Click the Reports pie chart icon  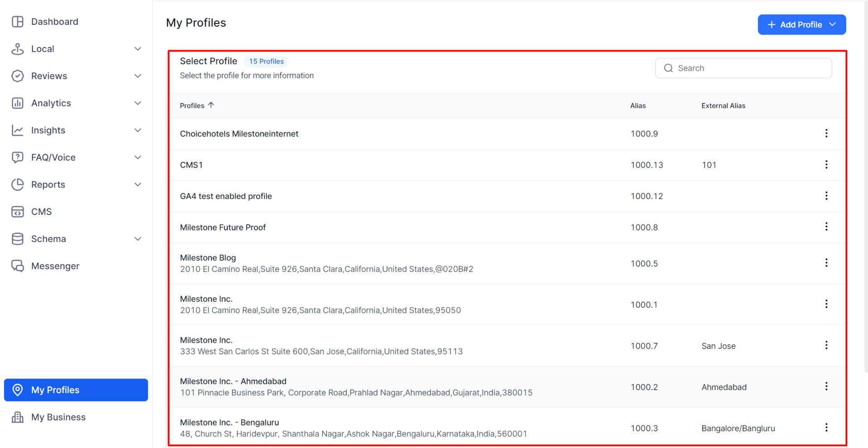tap(18, 185)
